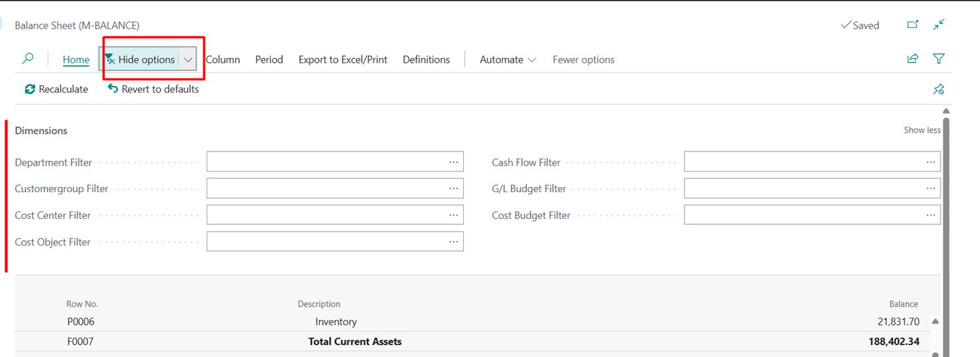
Task: Click the Cost Center Filter input field
Action: (335, 215)
